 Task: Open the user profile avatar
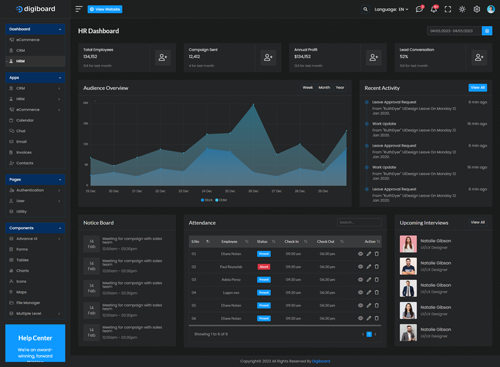491,9
